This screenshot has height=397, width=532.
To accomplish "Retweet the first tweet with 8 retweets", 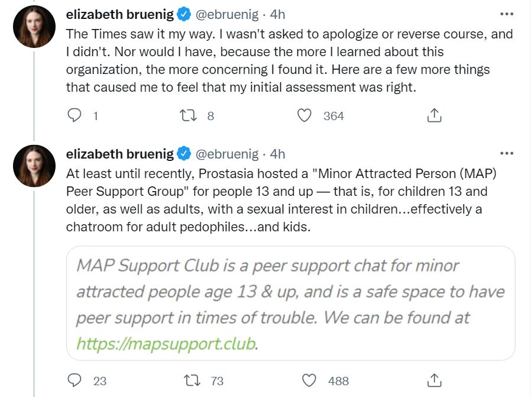I will tap(188, 115).
